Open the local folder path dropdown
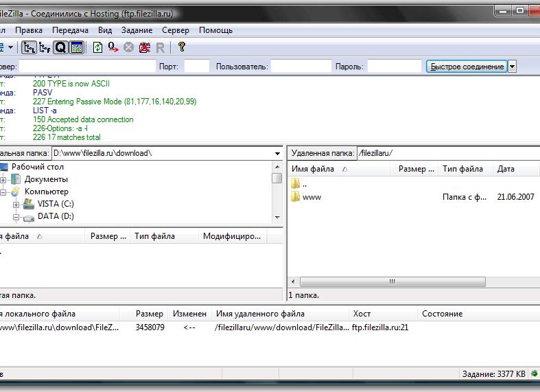540x392 pixels. pyautogui.click(x=277, y=154)
